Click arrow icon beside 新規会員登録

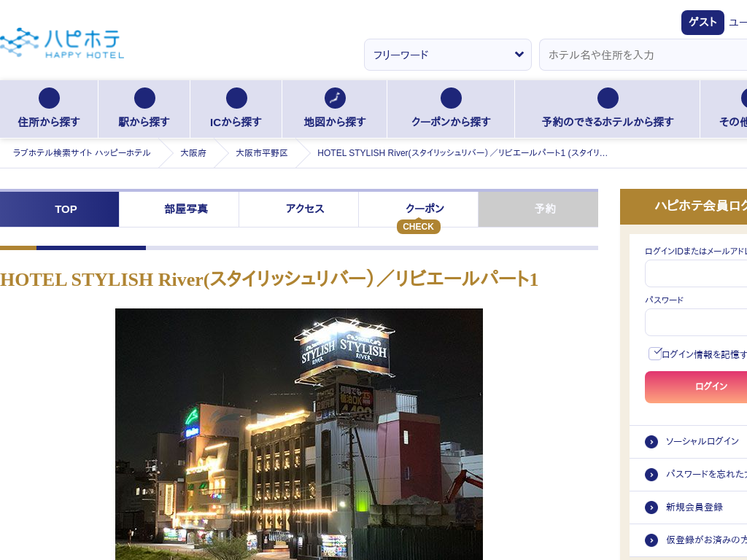[x=651, y=507]
